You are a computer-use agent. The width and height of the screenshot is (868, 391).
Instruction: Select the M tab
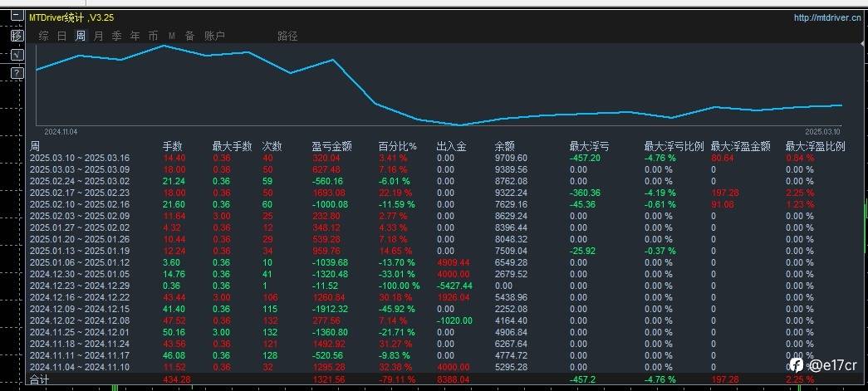pos(172,36)
